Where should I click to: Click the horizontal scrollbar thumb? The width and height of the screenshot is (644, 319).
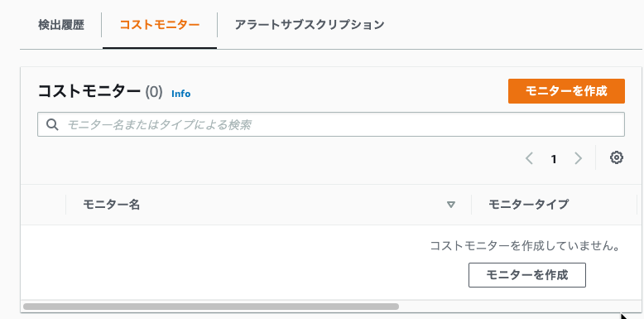[x=211, y=307]
